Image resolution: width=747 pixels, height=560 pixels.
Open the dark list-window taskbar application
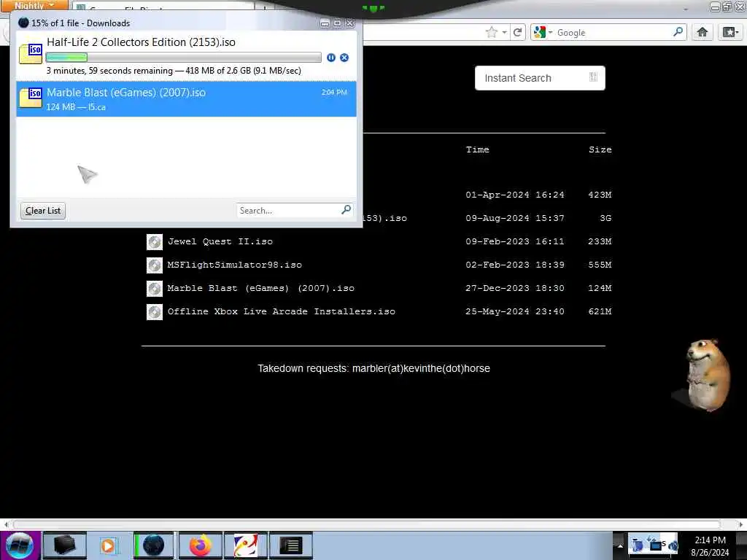290,545
